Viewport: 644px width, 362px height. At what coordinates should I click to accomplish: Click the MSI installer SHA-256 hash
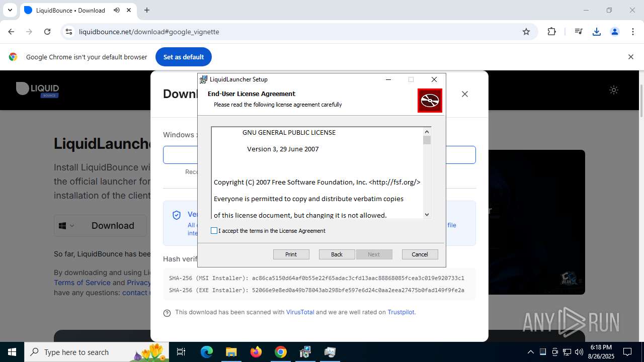point(358,278)
